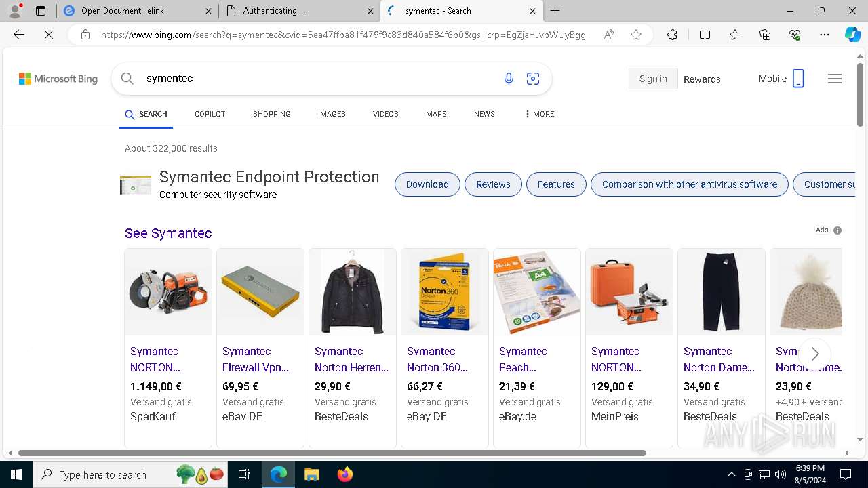Open the Symantec Peach product link
The image size is (868, 488).
523,359
